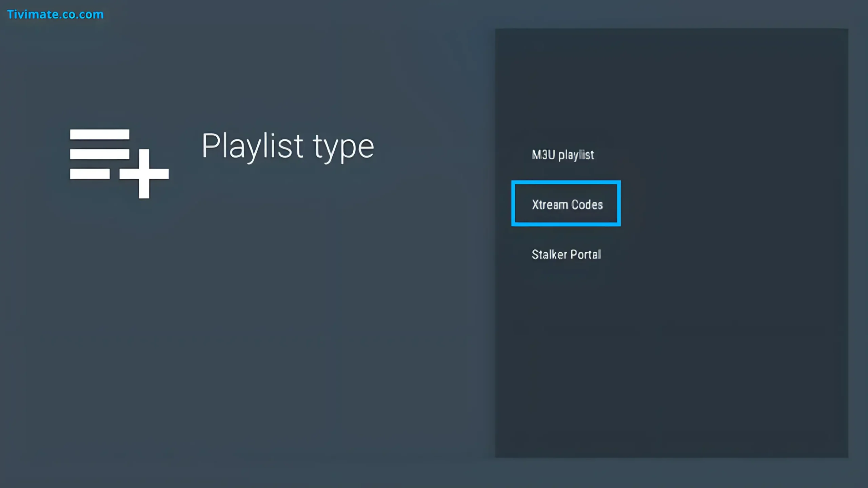Click middle bar of the playlist list icon
Image resolution: width=868 pixels, height=488 pixels.
(99, 154)
